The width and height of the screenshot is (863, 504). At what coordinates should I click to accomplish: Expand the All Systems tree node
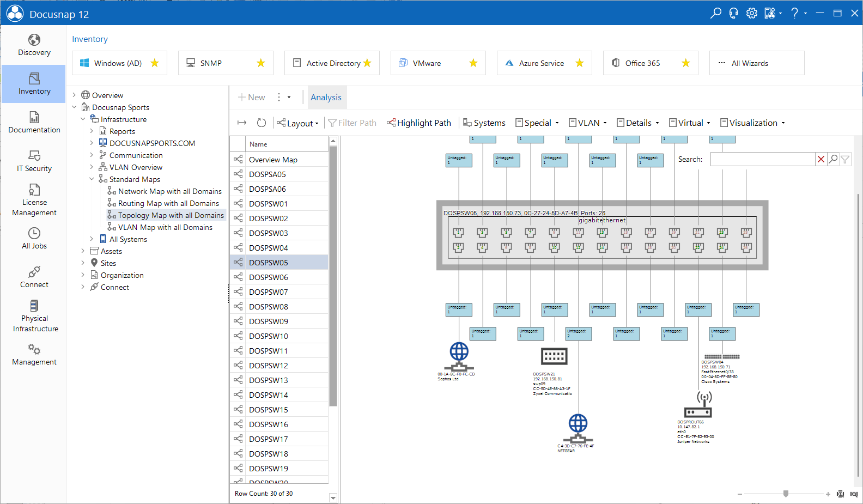[92, 239]
